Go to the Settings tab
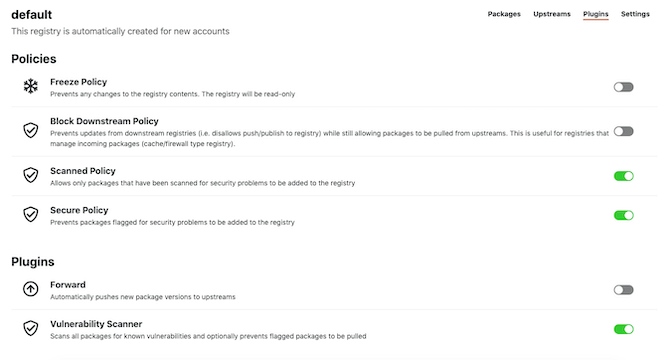 (x=635, y=14)
